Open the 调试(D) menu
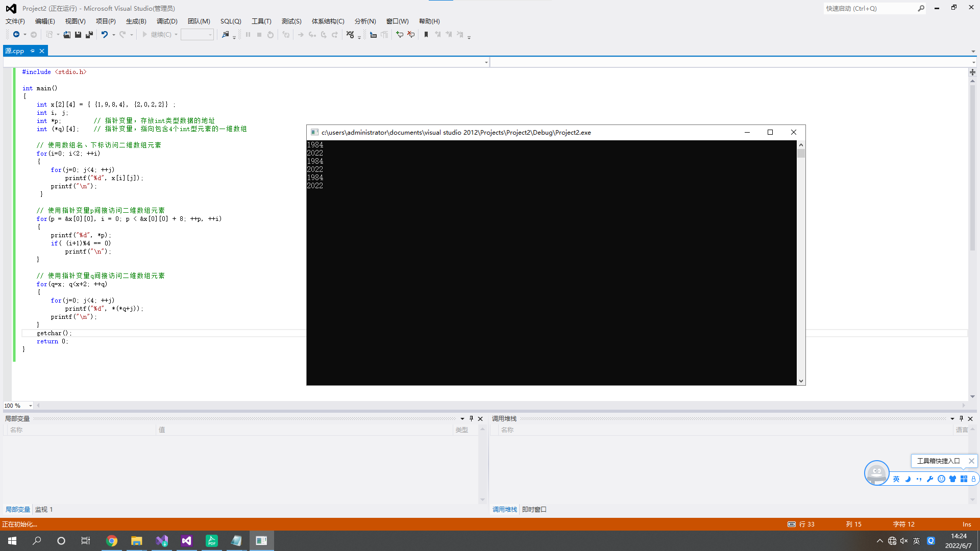The height and width of the screenshot is (551, 980). pos(167,21)
